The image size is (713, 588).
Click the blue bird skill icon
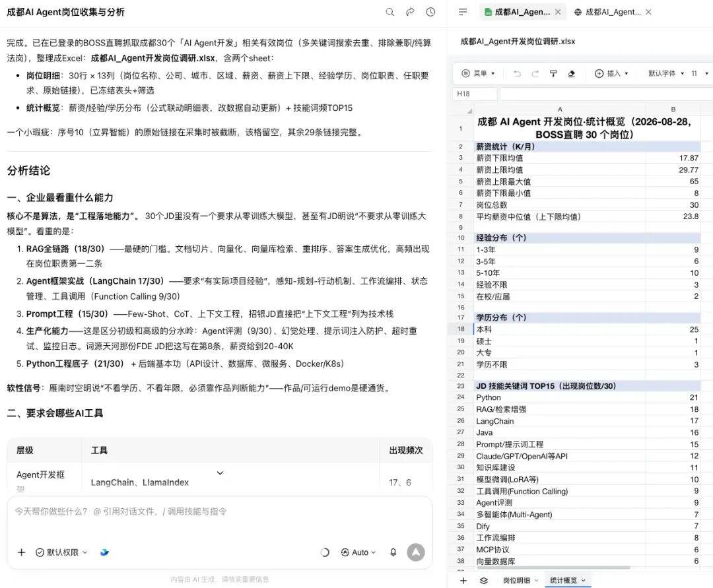coord(104,552)
